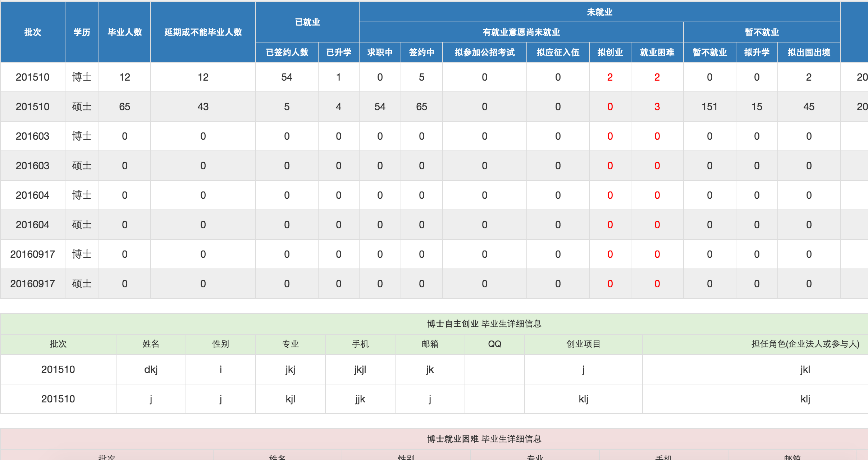The height and width of the screenshot is (460, 868).
Task: Click red 拟创业 value 2 in 201510 博士 row
Action: [610, 77]
